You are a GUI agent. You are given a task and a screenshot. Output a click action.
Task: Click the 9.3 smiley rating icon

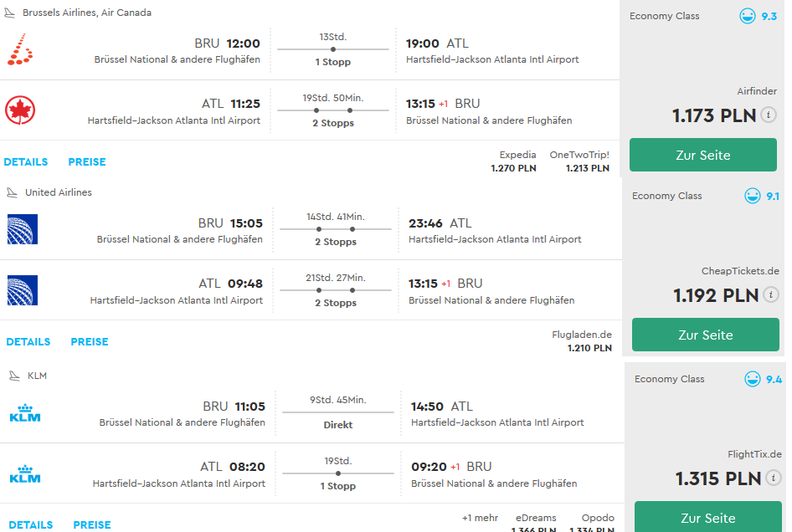[x=748, y=16]
